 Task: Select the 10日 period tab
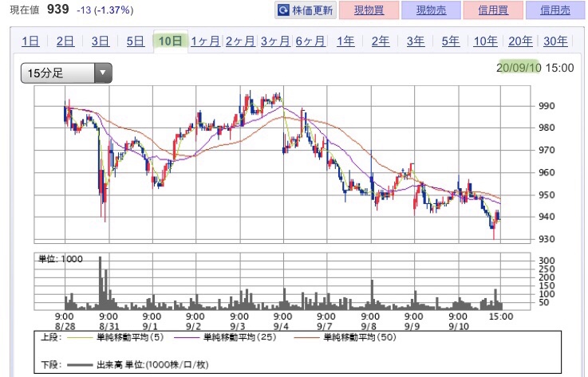[170, 41]
